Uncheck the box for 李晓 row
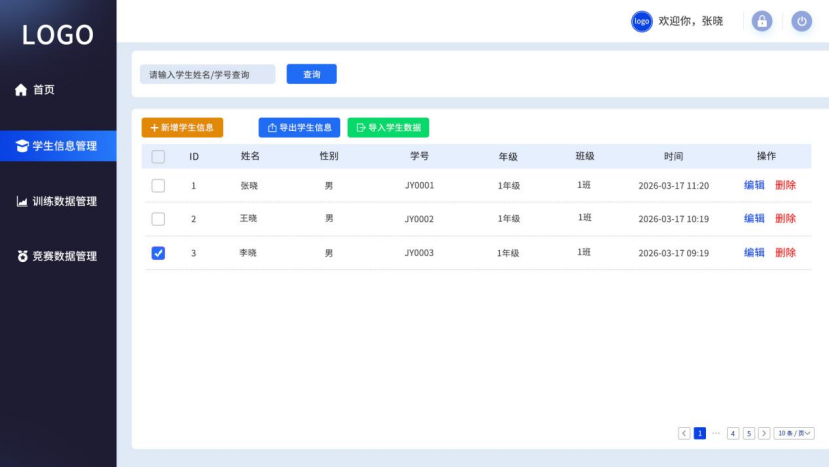This screenshot has width=830, height=467. tap(158, 253)
